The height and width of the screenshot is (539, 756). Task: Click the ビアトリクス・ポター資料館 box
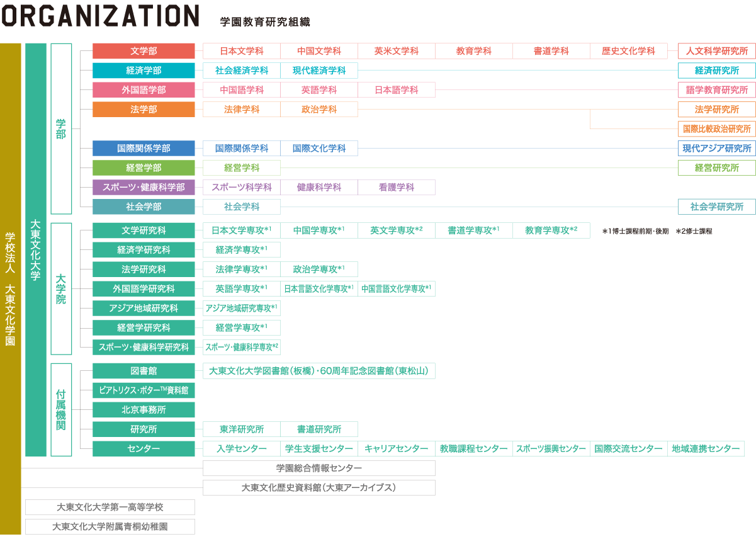click(144, 390)
